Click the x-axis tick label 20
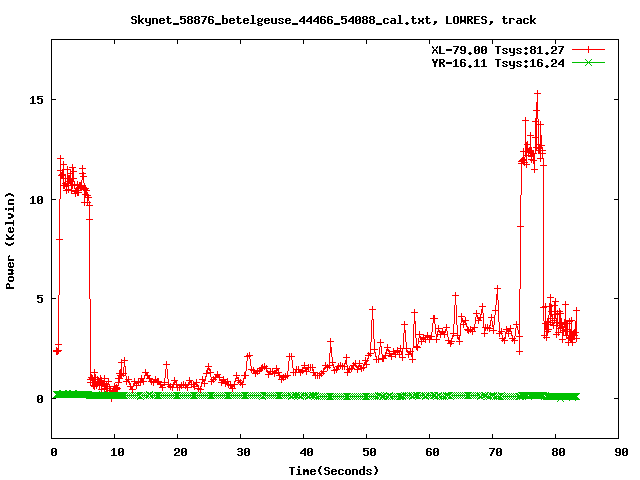Image resolution: width=640 pixels, height=480 pixels. click(180, 452)
